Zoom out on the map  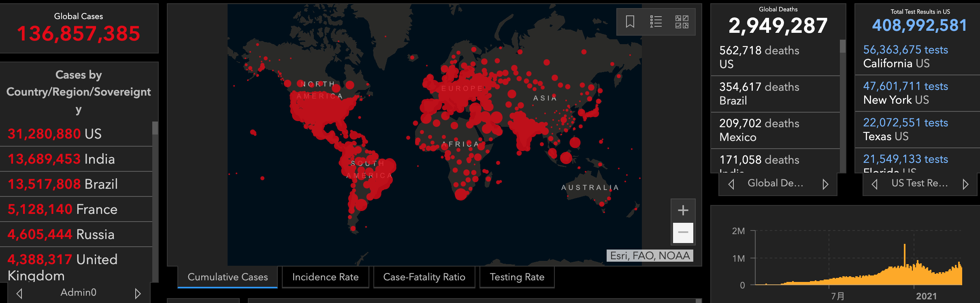click(x=683, y=233)
